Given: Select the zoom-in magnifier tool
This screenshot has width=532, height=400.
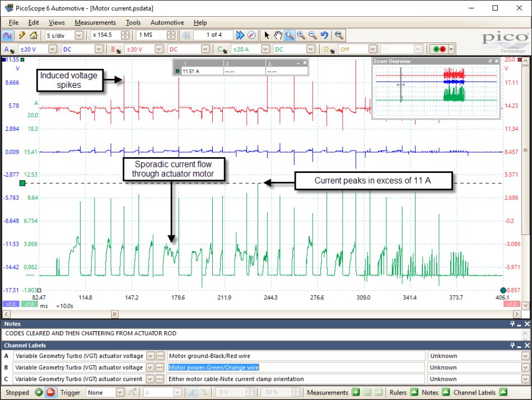Looking at the screenshot, I should click(x=301, y=35).
